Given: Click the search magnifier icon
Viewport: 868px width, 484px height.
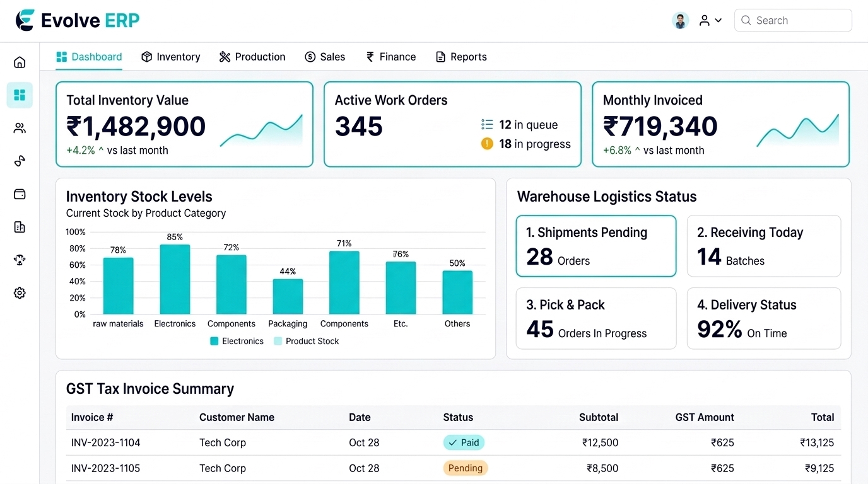Looking at the screenshot, I should pos(746,20).
